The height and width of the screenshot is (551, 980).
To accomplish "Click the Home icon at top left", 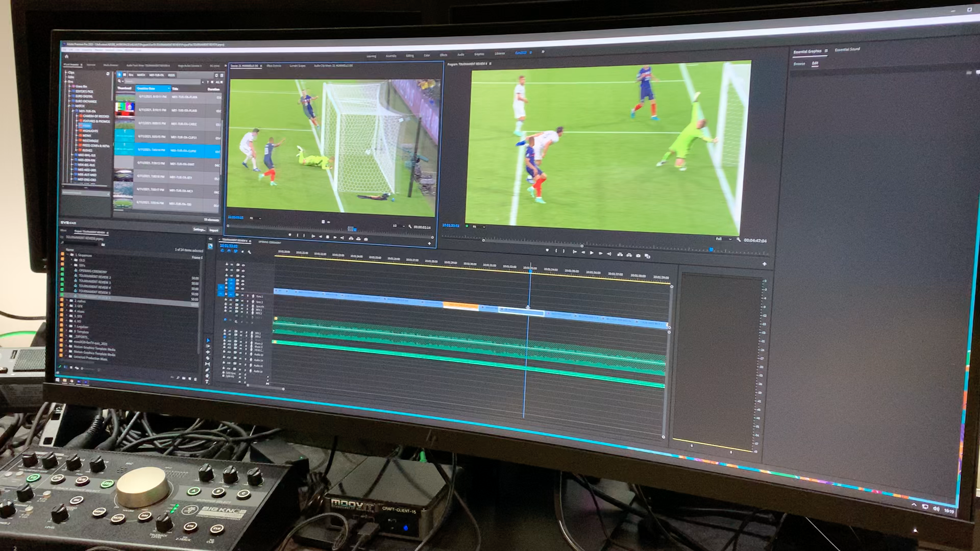I will point(66,56).
